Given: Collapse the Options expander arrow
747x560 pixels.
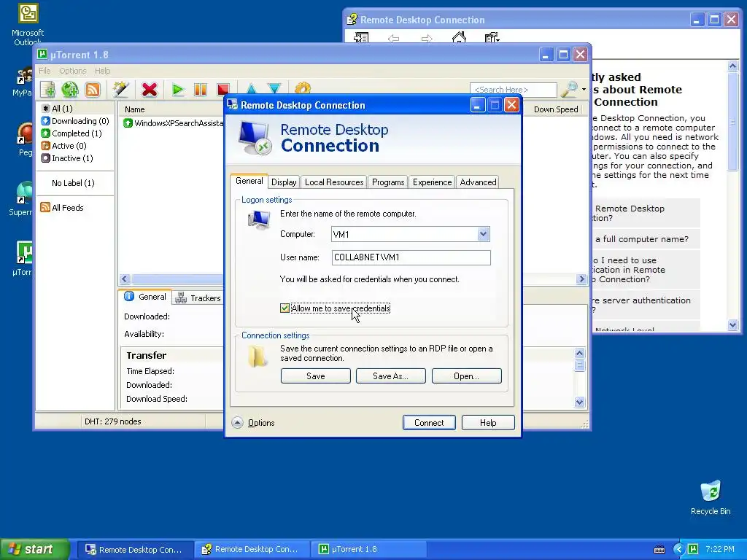Looking at the screenshot, I should point(237,422).
